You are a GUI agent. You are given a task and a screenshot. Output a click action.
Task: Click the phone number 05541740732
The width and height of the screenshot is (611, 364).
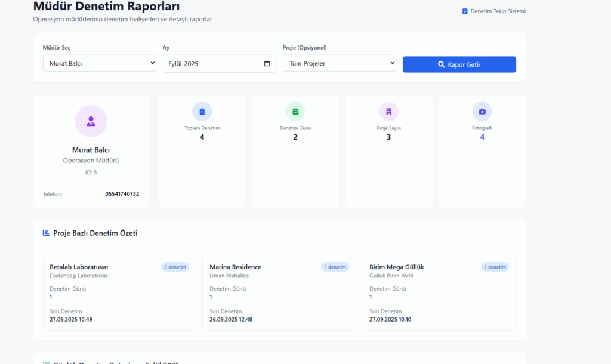[x=122, y=194]
